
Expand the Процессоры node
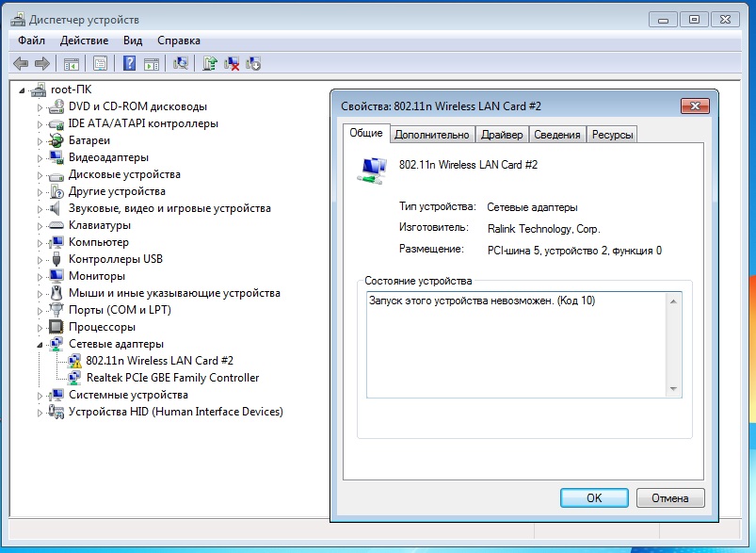tap(40, 328)
